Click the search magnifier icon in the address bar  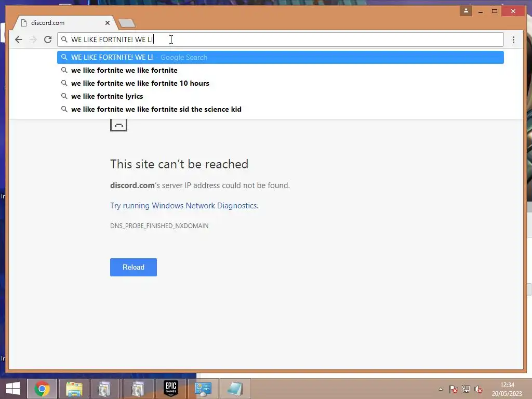click(x=64, y=39)
